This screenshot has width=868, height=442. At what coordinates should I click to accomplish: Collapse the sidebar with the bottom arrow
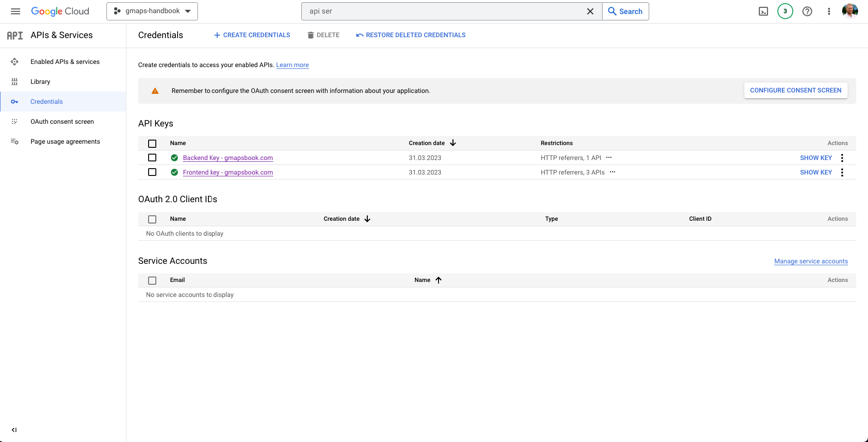tap(14, 430)
